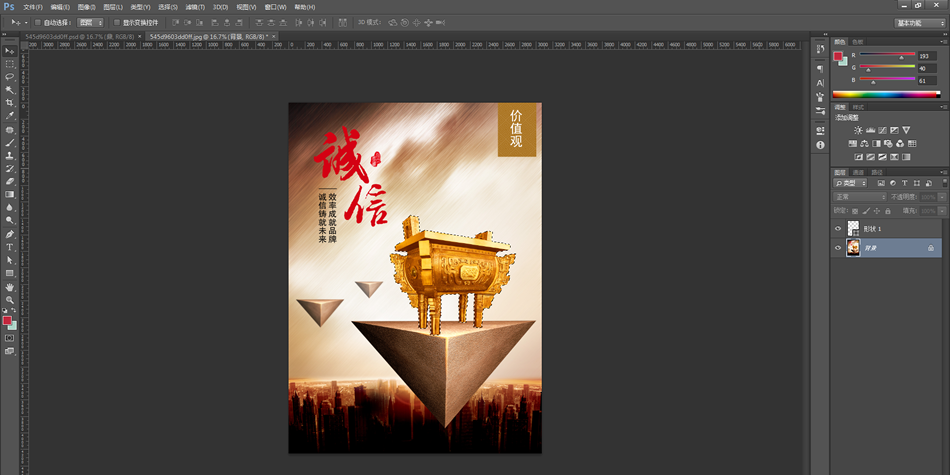Enable the 自动选择 checkbox
The image size is (950, 475).
point(38,22)
